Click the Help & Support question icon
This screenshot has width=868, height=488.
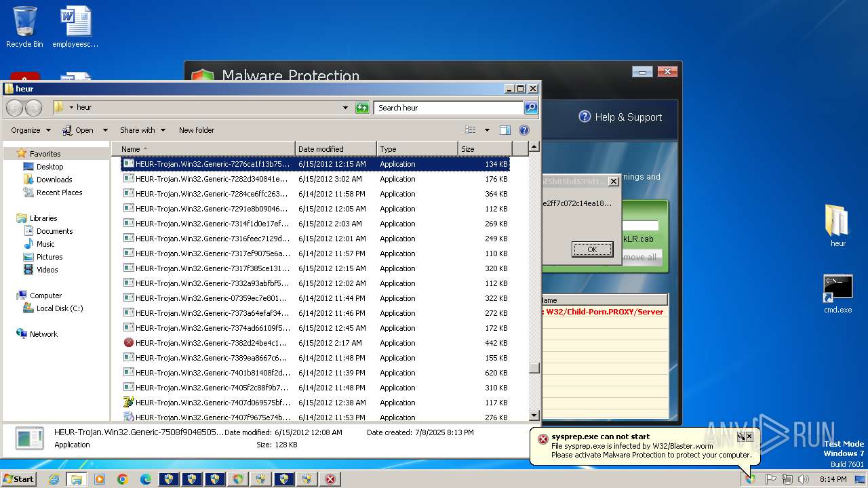click(585, 117)
